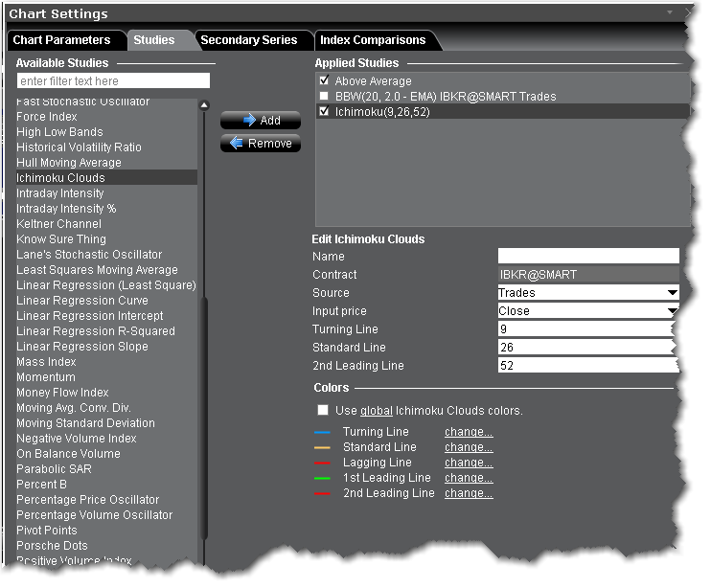Enable Use global Ichimoku Clouds colors
The image size is (711, 588).
click(323, 411)
